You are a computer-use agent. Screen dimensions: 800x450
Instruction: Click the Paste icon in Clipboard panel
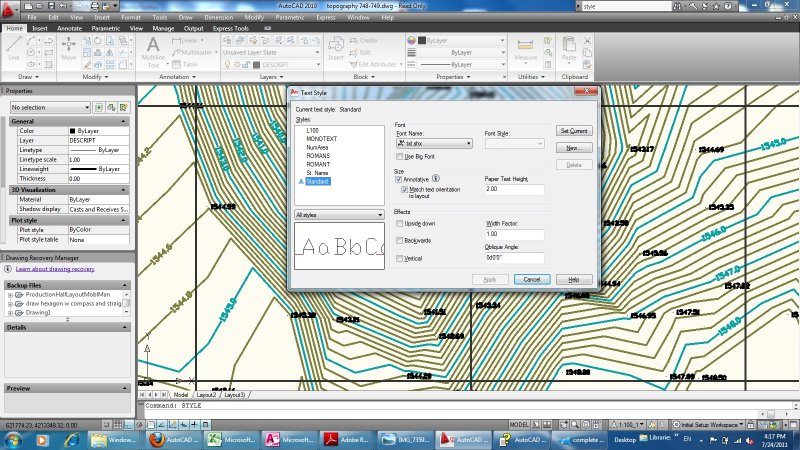pyautogui.click(x=569, y=50)
